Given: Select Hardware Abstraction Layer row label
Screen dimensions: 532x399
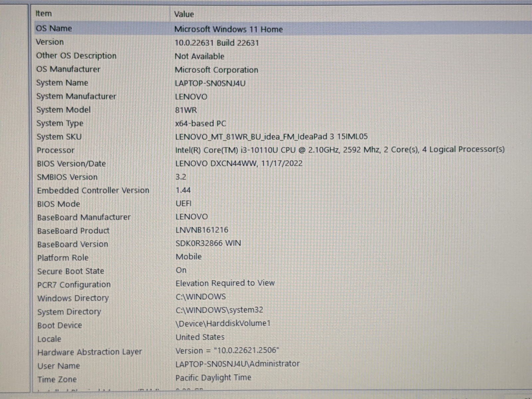Looking at the screenshot, I should tap(89, 352).
